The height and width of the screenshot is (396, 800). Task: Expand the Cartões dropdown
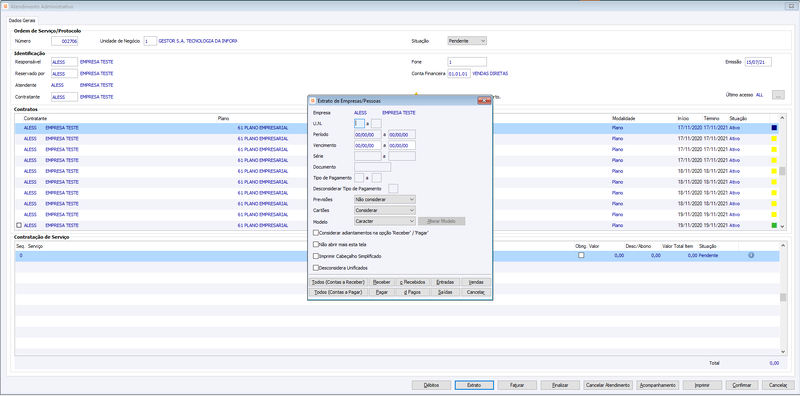pyautogui.click(x=385, y=210)
